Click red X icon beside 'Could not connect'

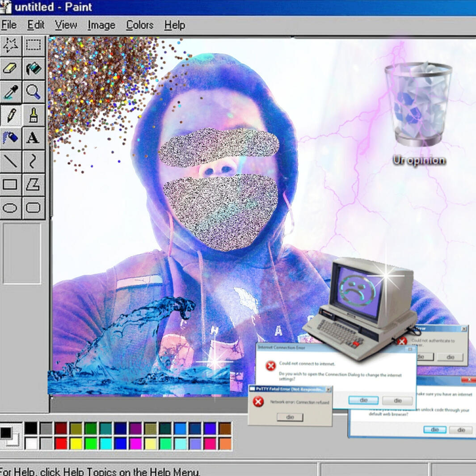(271, 366)
